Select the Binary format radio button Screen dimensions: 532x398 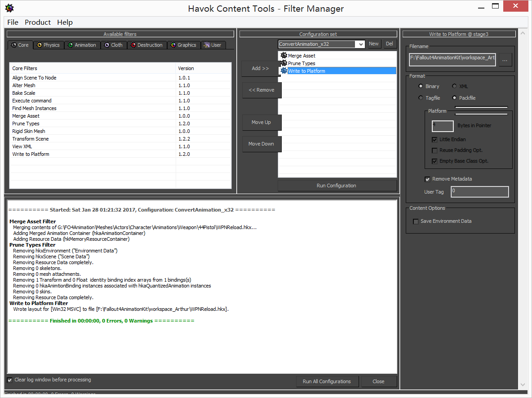421,86
